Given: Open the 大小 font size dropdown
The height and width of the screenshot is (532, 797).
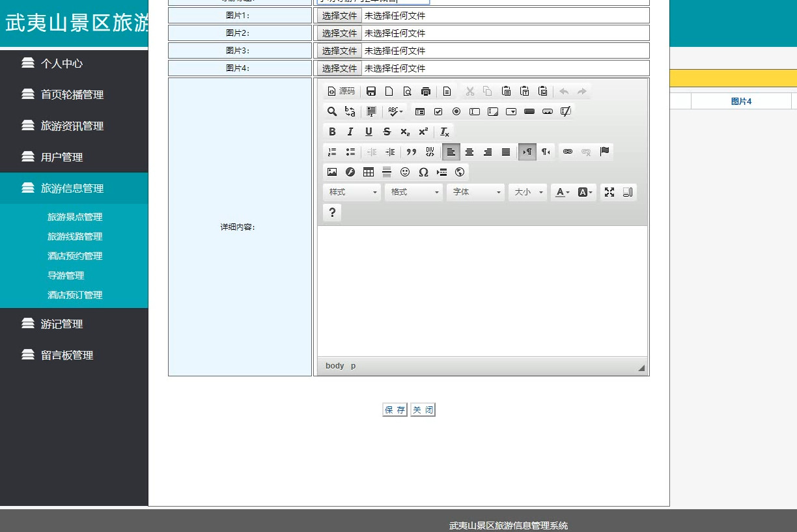Looking at the screenshot, I should coord(528,192).
